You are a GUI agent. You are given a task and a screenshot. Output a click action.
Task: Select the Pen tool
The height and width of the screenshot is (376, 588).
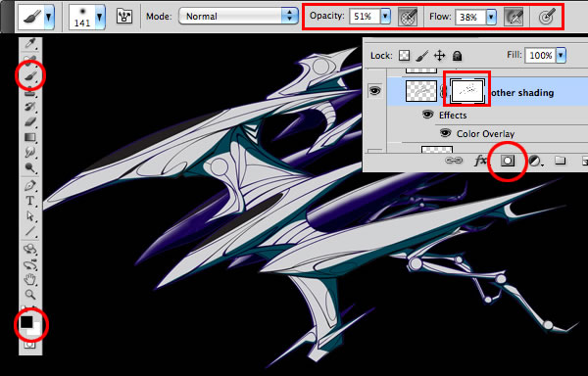pos(30,185)
